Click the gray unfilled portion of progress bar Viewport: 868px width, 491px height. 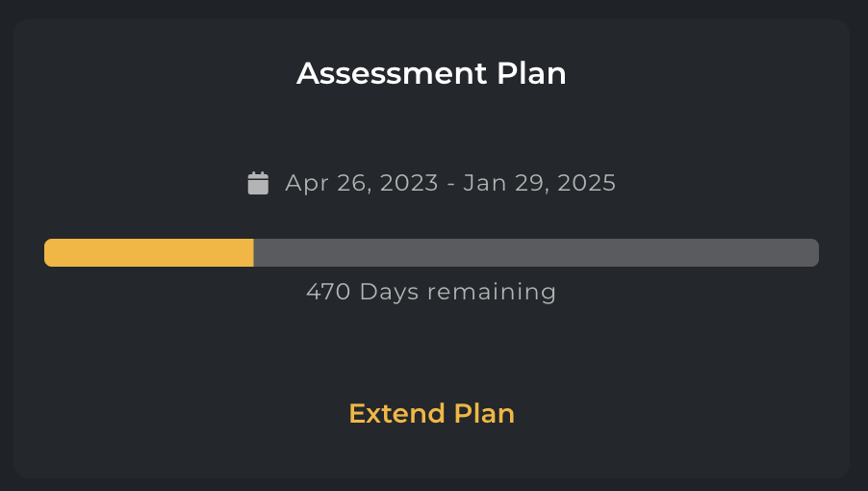click(x=536, y=252)
